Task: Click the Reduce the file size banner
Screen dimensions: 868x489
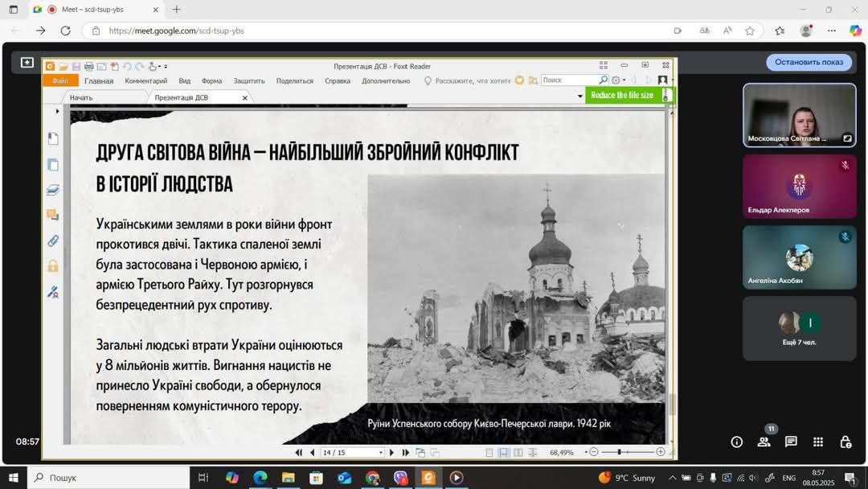Action: [x=622, y=95]
